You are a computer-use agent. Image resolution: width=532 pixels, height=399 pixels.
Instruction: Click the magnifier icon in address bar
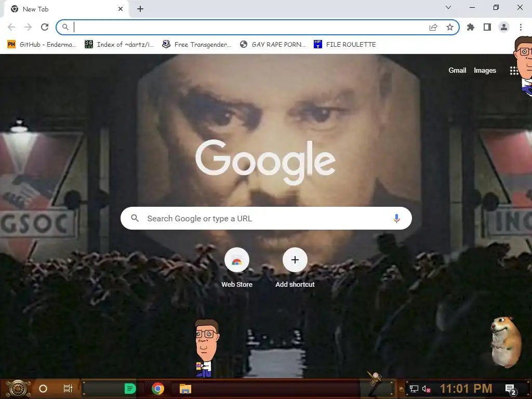tap(65, 27)
